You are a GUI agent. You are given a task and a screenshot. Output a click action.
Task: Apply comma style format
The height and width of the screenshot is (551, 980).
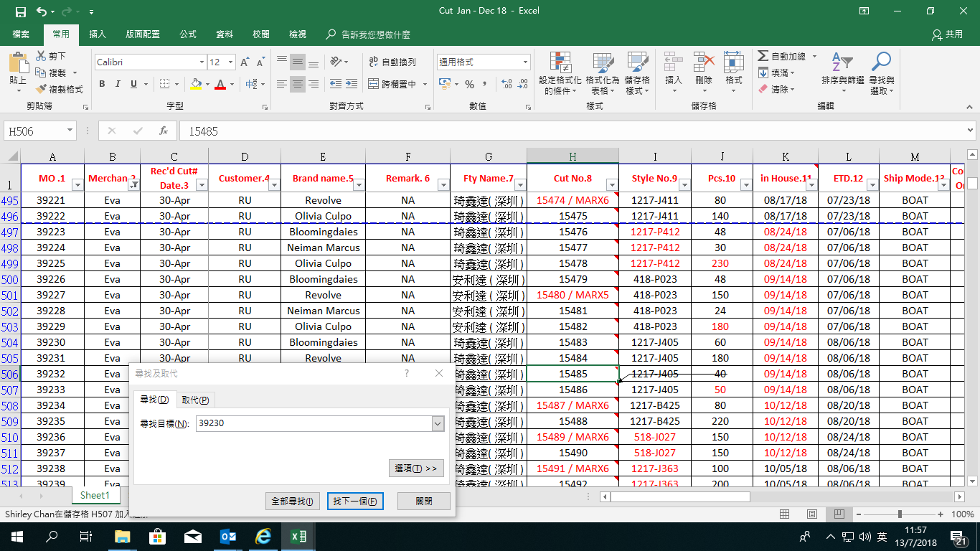(486, 84)
